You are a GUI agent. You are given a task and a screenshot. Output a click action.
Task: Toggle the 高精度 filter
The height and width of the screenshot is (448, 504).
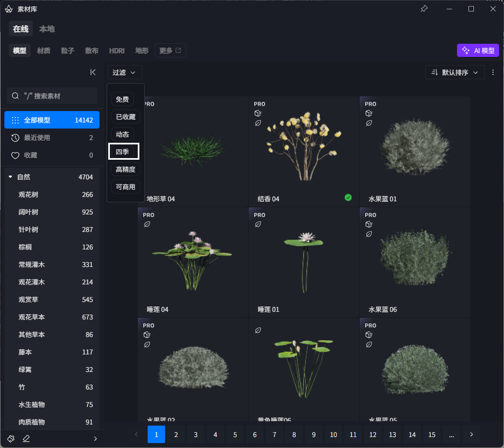click(x=126, y=170)
